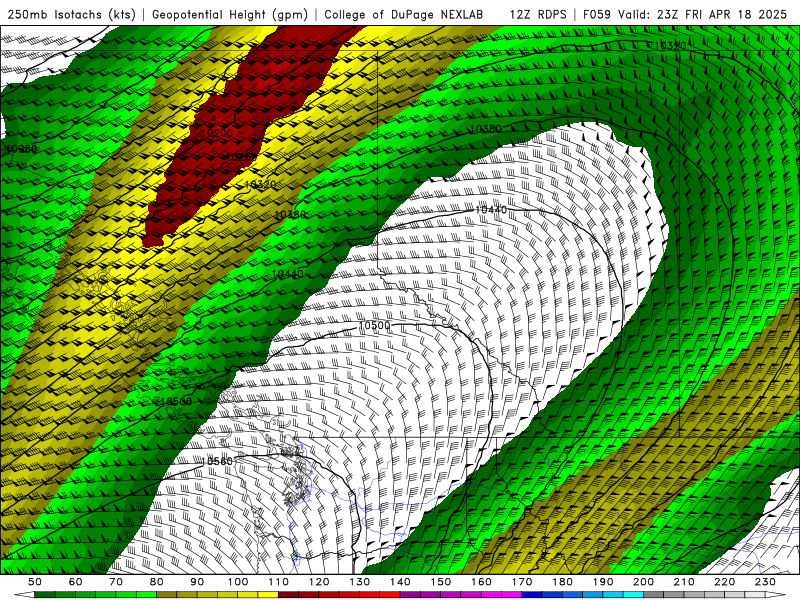Click the 10560 height contour label
Viewport: 800px width, 600px height.
(217, 461)
